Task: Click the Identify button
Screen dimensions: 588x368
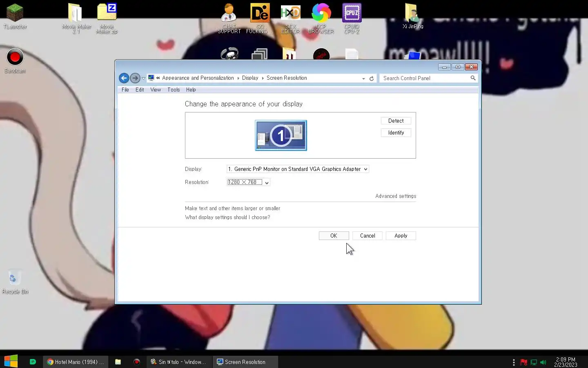Action: pos(396,132)
